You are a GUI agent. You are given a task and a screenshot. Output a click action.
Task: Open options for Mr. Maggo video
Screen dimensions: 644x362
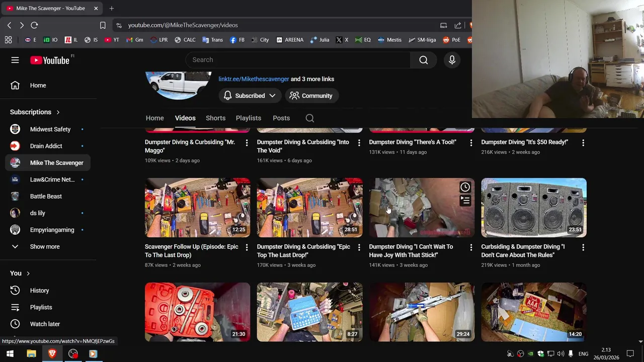(x=247, y=143)
